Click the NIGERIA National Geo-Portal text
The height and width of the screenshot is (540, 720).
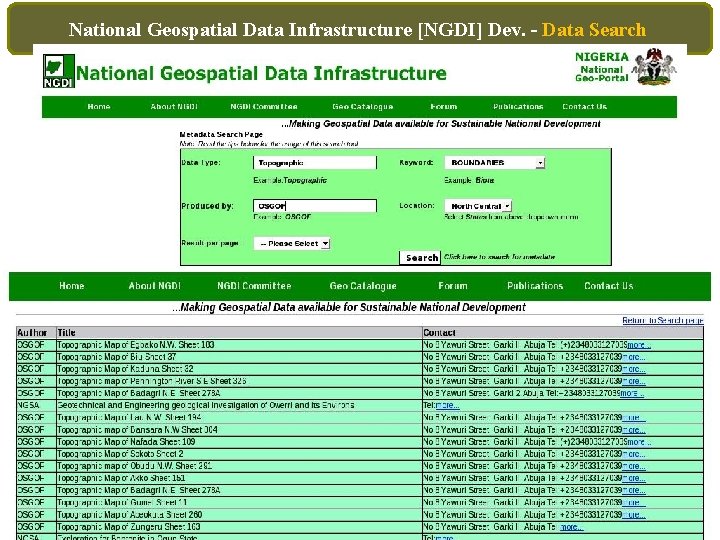click(602, 67)
